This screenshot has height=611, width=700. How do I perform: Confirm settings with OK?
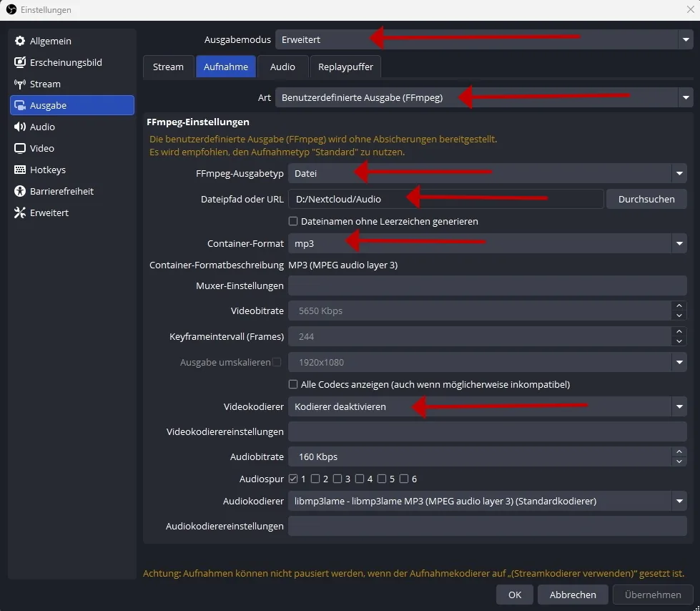coord(515,595)
